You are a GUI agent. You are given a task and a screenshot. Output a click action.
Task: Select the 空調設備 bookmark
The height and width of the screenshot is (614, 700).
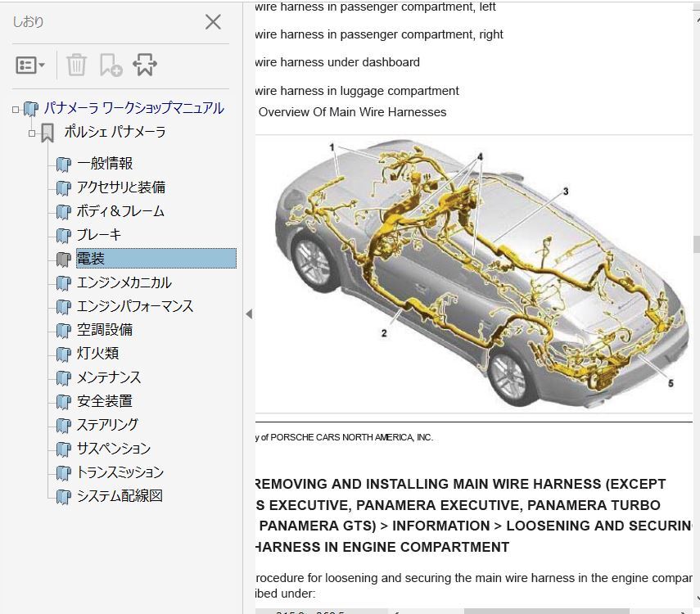tap(105, 330)
